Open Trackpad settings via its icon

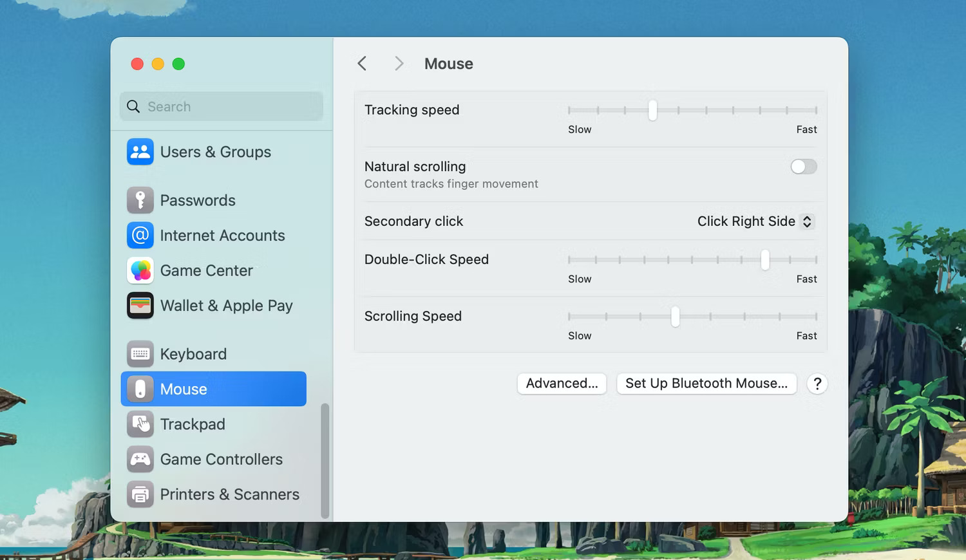140,424
